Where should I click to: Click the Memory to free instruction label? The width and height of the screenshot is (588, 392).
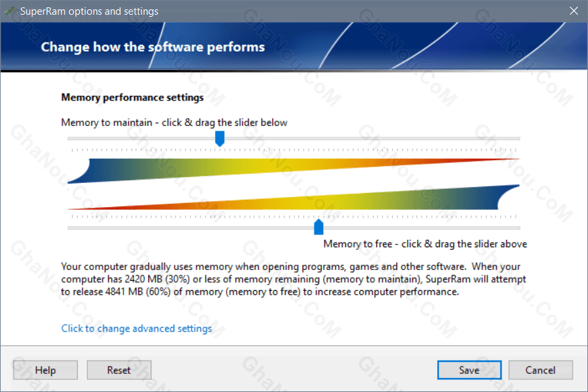[x=425, y=244]
